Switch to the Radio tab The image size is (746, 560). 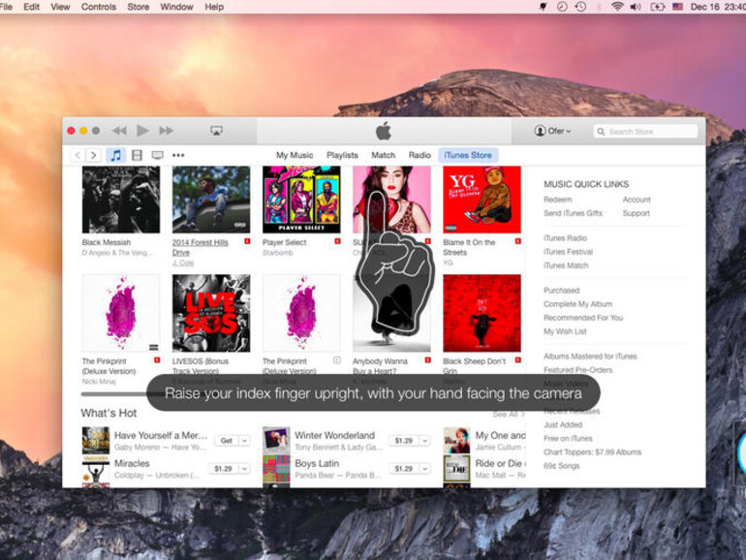[420, 155]
